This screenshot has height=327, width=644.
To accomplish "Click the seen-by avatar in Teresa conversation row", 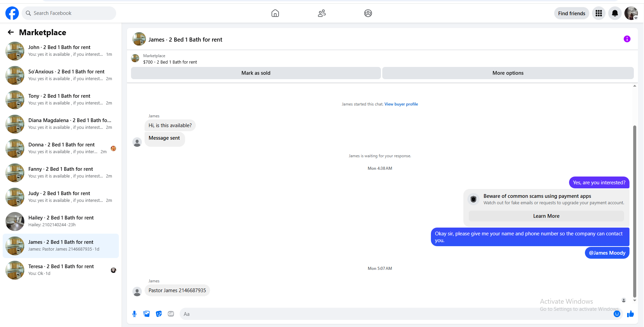I will point(113,270).
